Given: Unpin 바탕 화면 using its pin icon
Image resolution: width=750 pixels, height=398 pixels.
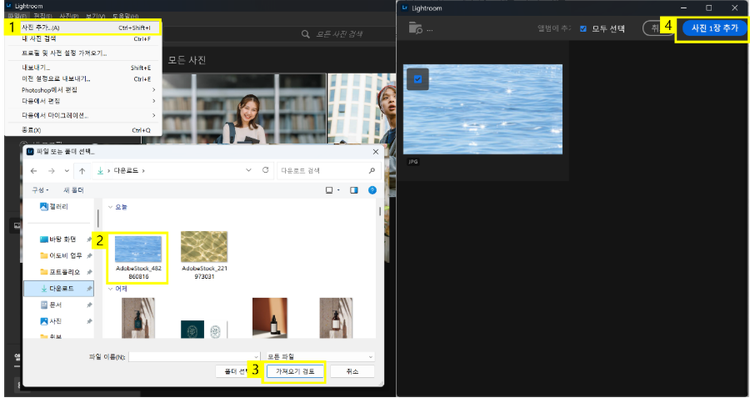Looking at the screenshot, I should click(89, 240).
